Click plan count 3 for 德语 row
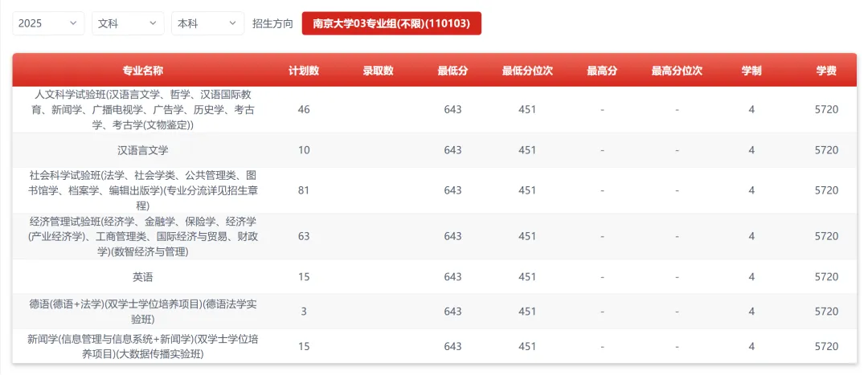This screenshot has height=375, width=868. pyautogui.click(x=303, y=312)
